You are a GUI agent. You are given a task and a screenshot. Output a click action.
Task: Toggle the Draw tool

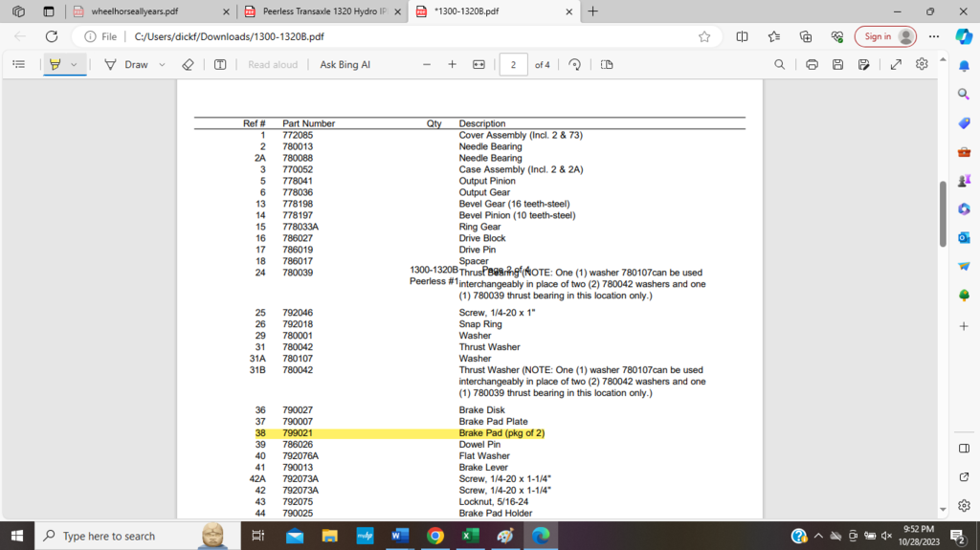point(126,64)
